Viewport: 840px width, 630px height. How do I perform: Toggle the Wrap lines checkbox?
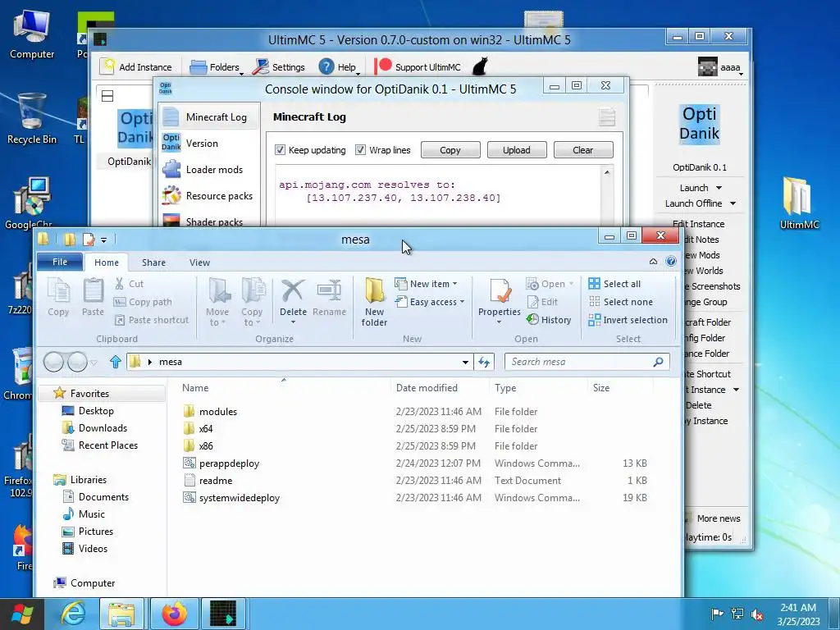361,150
